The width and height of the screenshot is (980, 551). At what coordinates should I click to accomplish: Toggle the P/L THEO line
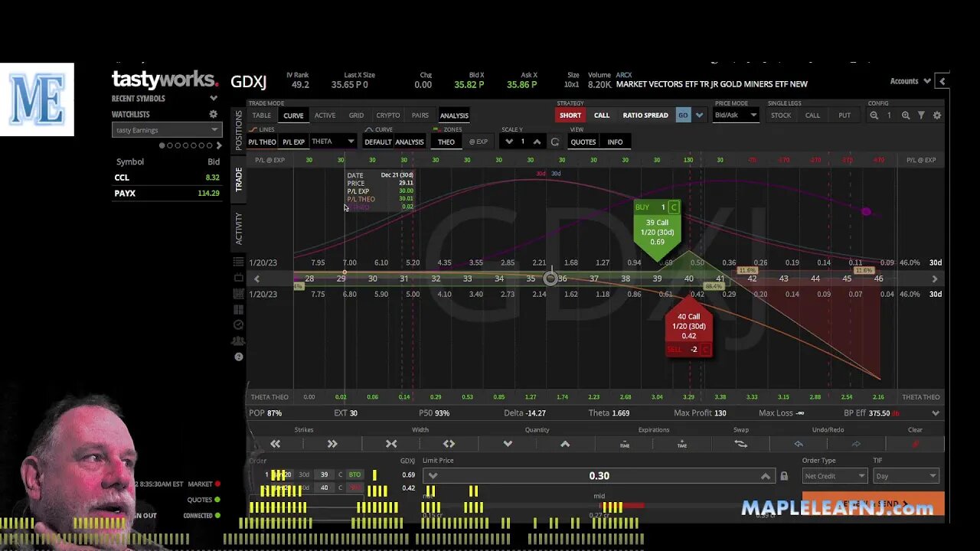pos(262,142)
